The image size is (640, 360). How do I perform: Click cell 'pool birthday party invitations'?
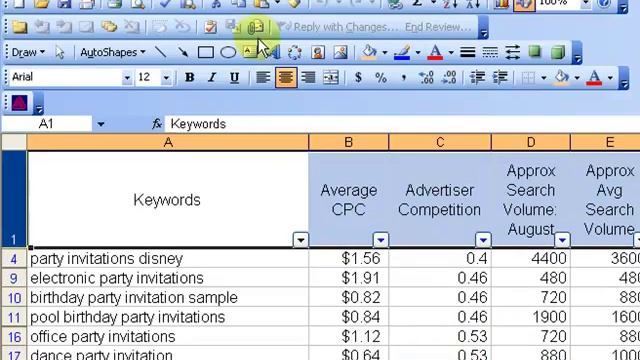168,317
